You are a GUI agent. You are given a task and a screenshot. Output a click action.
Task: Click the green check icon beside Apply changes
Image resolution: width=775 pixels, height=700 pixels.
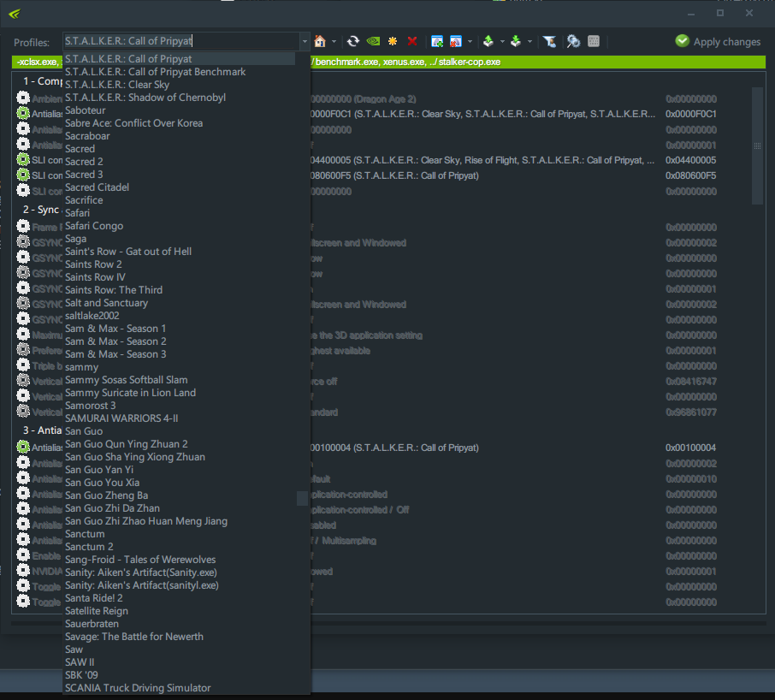tap(682, 41)
